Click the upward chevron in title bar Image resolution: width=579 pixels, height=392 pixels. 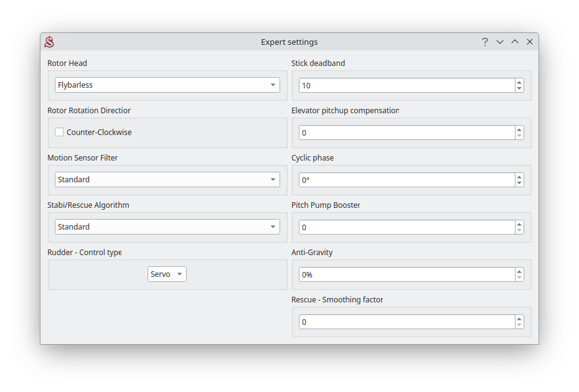pos(515,42)
